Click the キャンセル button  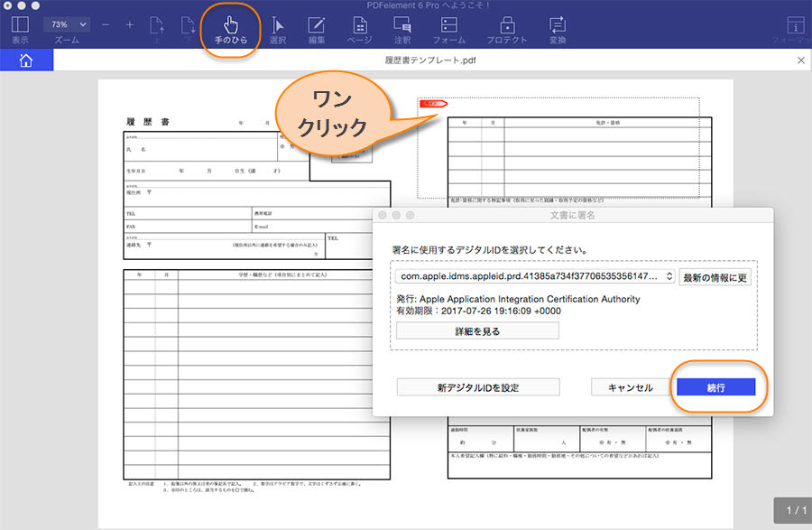pyautogui.click(x=631, y=387)
